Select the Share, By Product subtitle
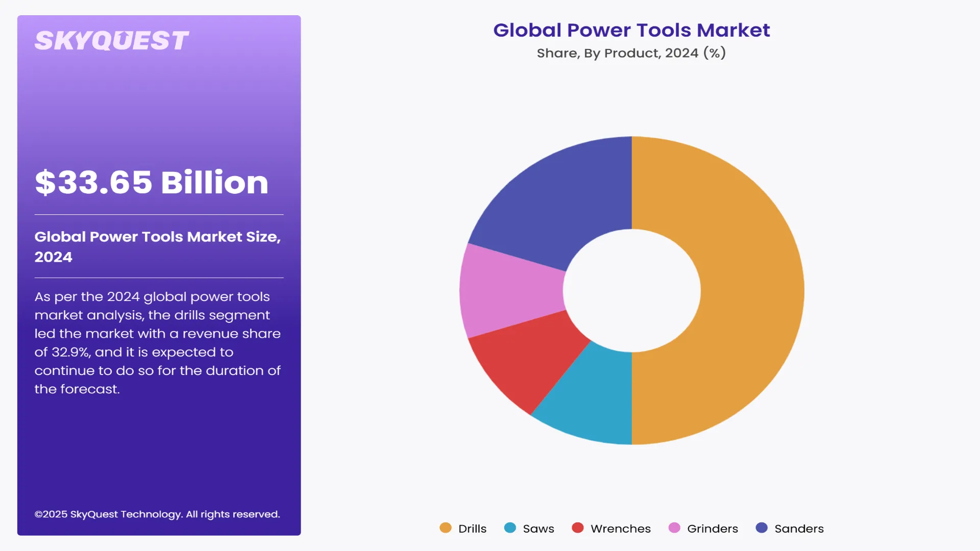The image size is (980, 551). (x=631, y=52)
